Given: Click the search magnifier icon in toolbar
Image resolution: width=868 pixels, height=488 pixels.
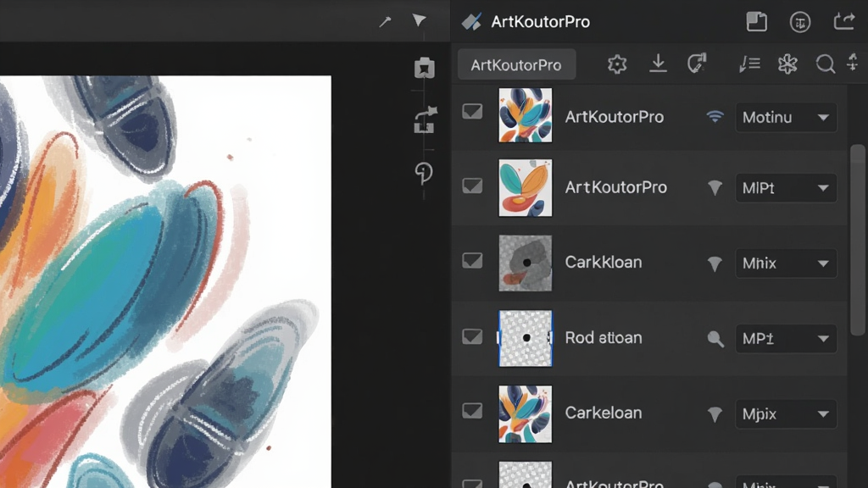Looking at the screenshot, I should (825, 64).
